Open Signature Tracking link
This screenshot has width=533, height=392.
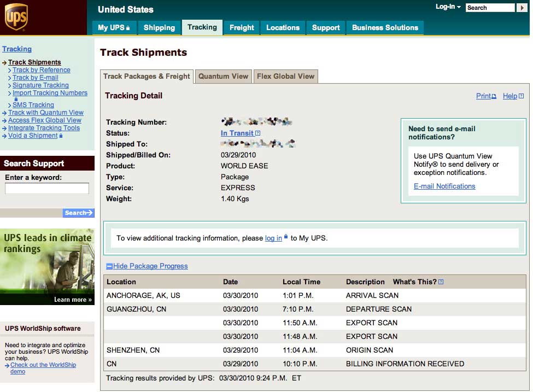[x=40, y=85]
